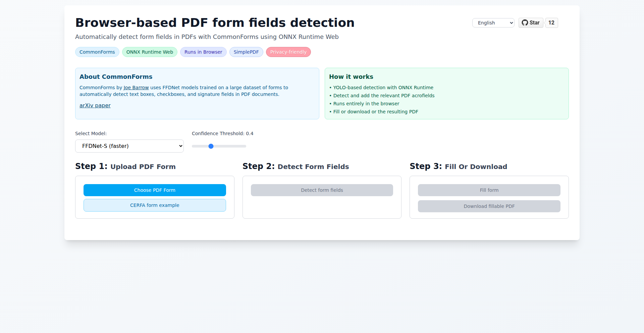
Task: Click the ONNX Runtime Web tag
Action: pos(150,52)
